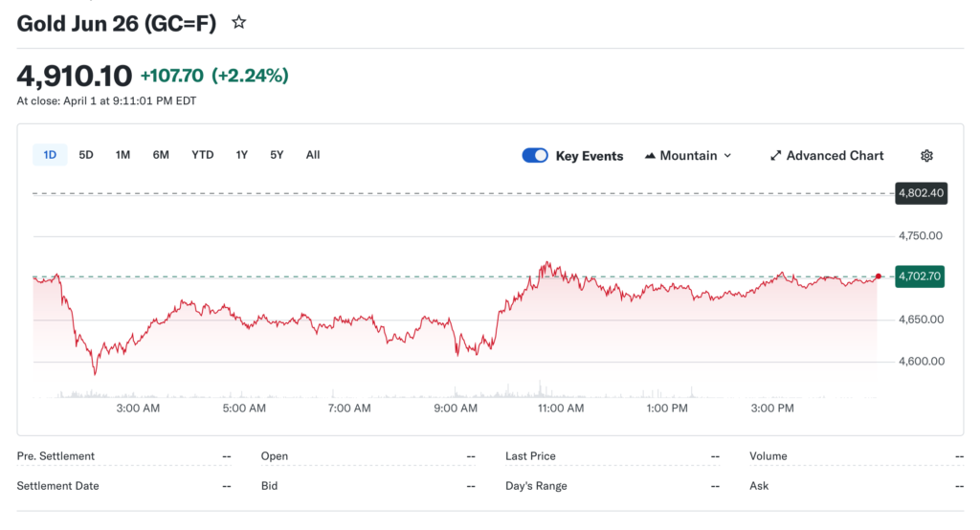
Task: Toggle the Key Events switch
Action: click(535, 156)
